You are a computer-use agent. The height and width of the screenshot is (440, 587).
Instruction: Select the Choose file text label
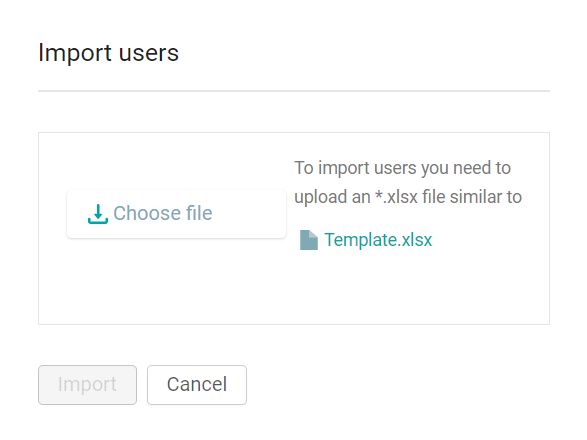pos(163,213)
